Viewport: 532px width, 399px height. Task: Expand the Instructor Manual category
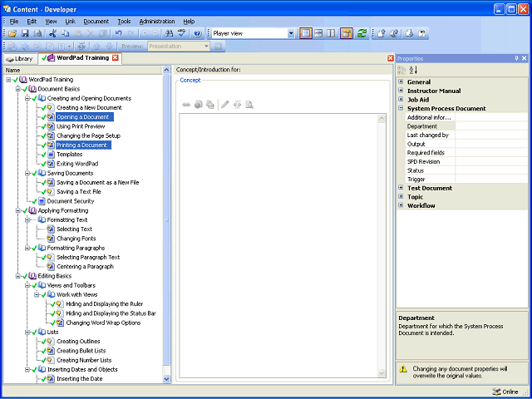click(401, 91)
